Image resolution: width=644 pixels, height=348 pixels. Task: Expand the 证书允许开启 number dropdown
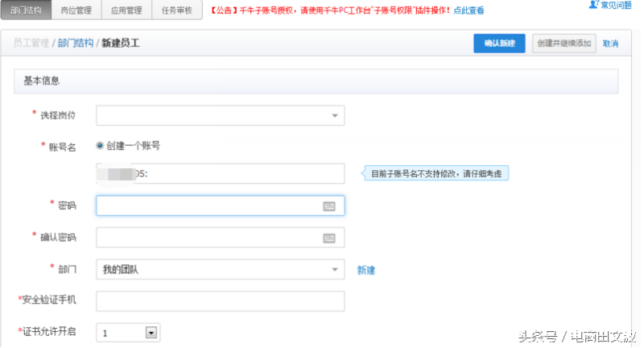pyautogui.click(x=150, y=332)
